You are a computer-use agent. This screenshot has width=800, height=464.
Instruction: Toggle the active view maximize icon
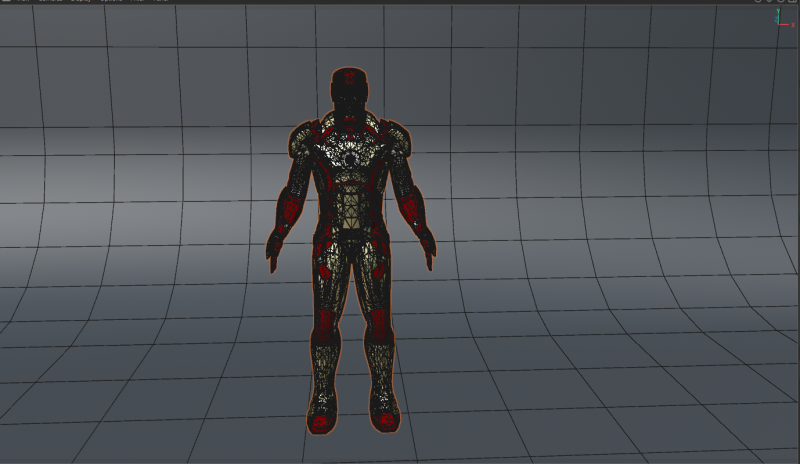tap(793, 1)
